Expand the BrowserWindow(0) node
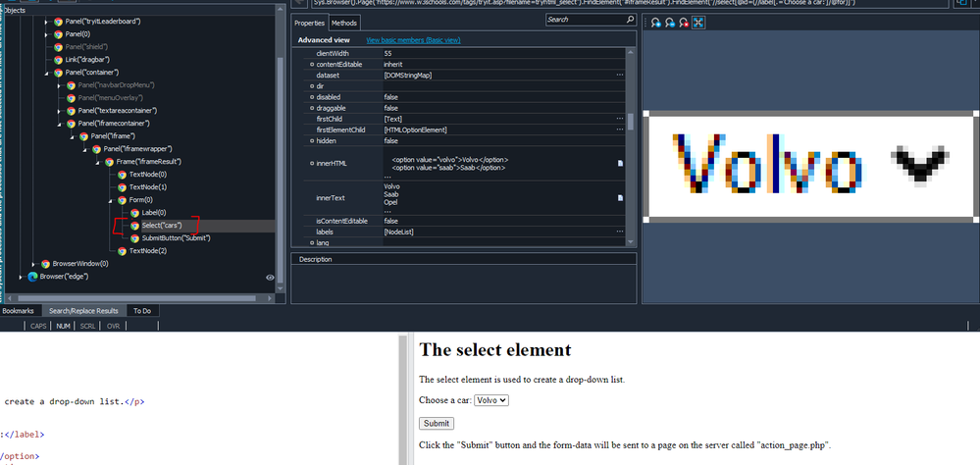Viewport: 980px width, 465px height. coord(33,264)
